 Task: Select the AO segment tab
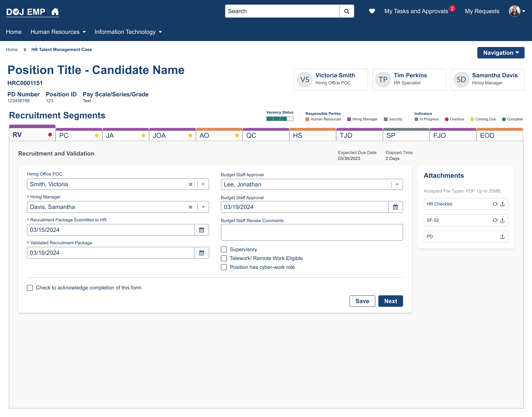219,135
